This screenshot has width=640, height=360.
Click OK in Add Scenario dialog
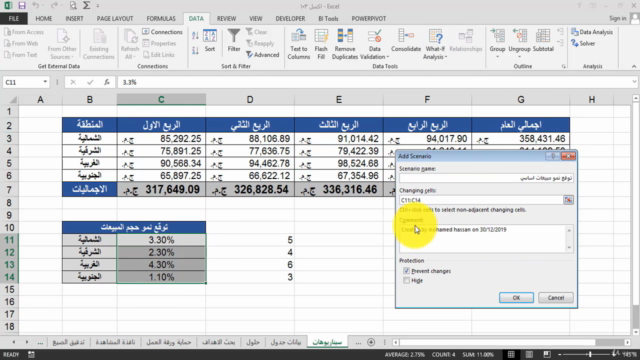(516, 298)
